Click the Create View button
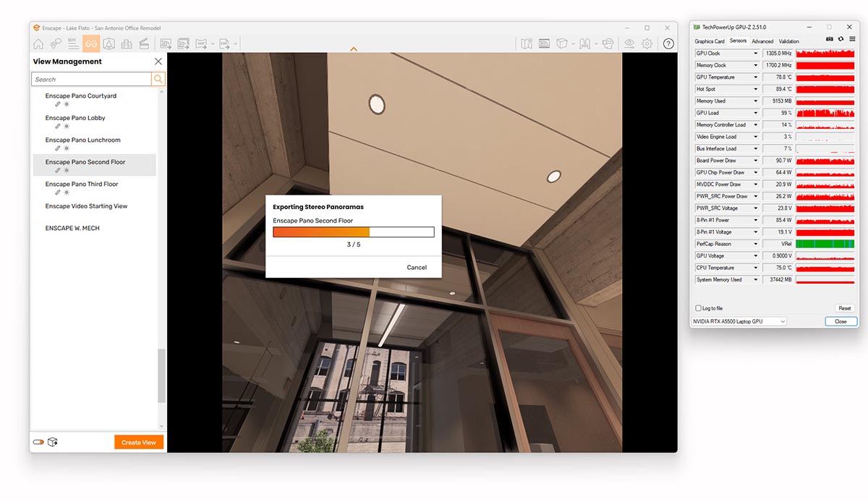Screen dimensions: 868x502 139,441
